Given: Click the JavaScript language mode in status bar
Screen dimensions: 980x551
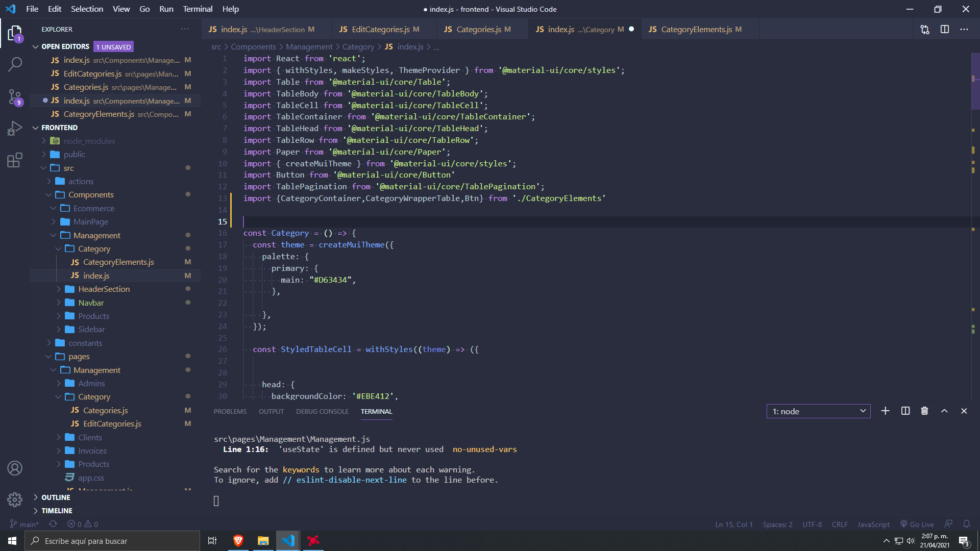Looking at the screenshot, I should (x=873, y=524).
